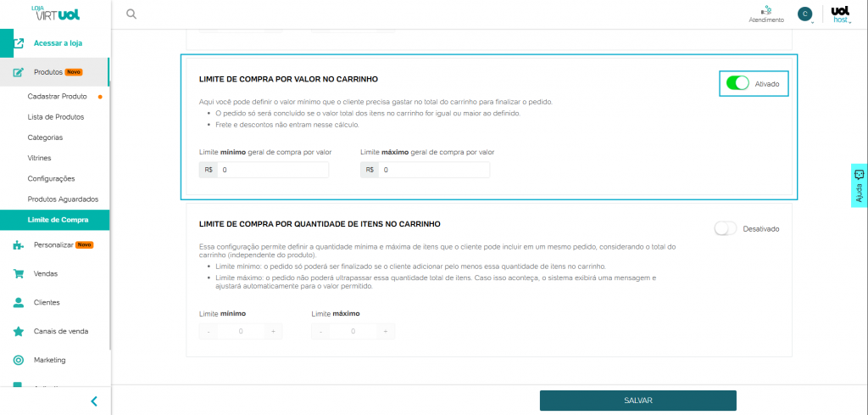Screen dimensions: 868x415
Task: Click the maximum purchase value input field
Action: tap(433, 170)
